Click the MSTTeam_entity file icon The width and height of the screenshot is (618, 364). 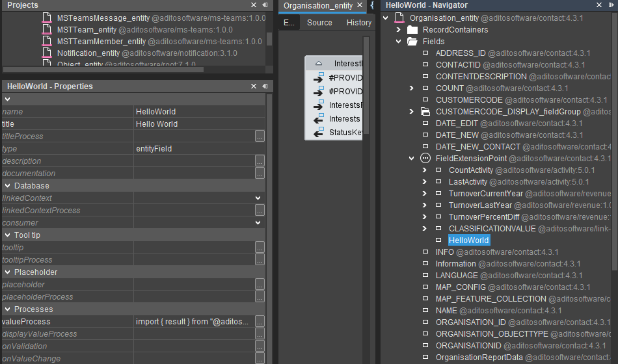pos(46,30)
